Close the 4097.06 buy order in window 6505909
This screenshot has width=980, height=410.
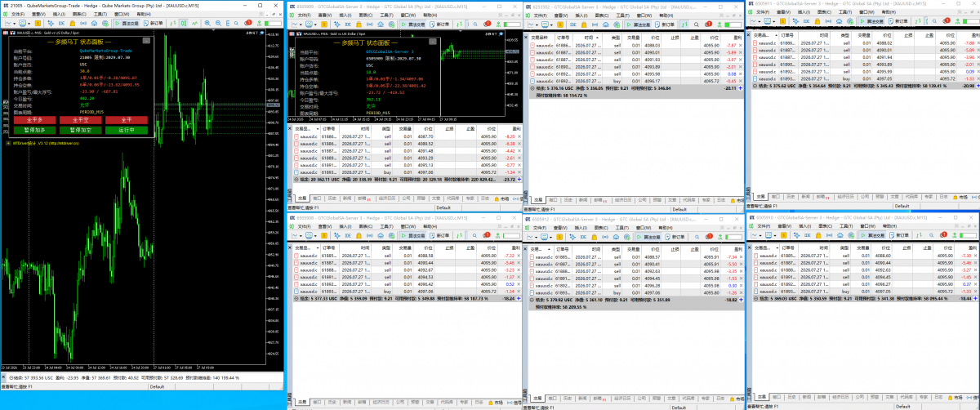click(519, 172)
